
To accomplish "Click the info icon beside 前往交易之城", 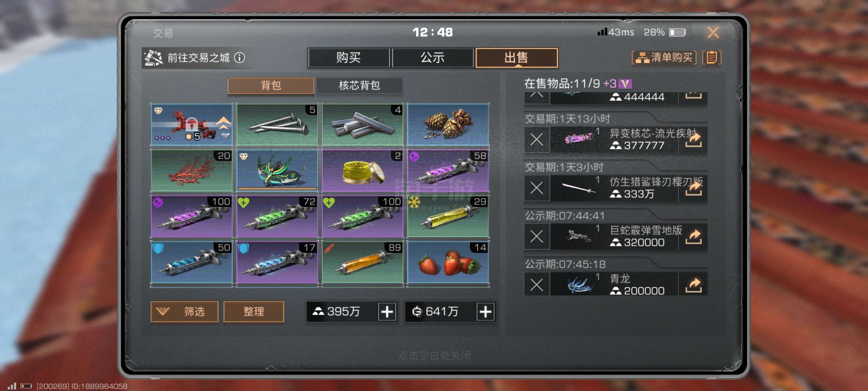I will coord(240,58).
